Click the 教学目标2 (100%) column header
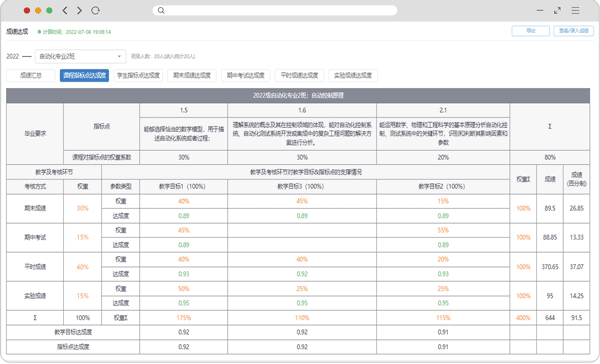Image resolution: width=600 pixels, height=364 pixels. (x=442, y=186)
